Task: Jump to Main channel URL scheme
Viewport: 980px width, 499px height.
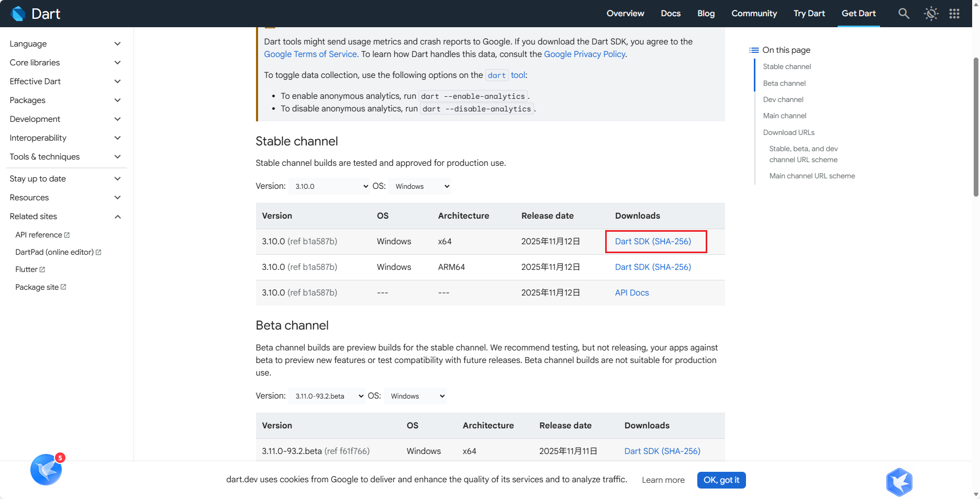Action: click(812, 176)
